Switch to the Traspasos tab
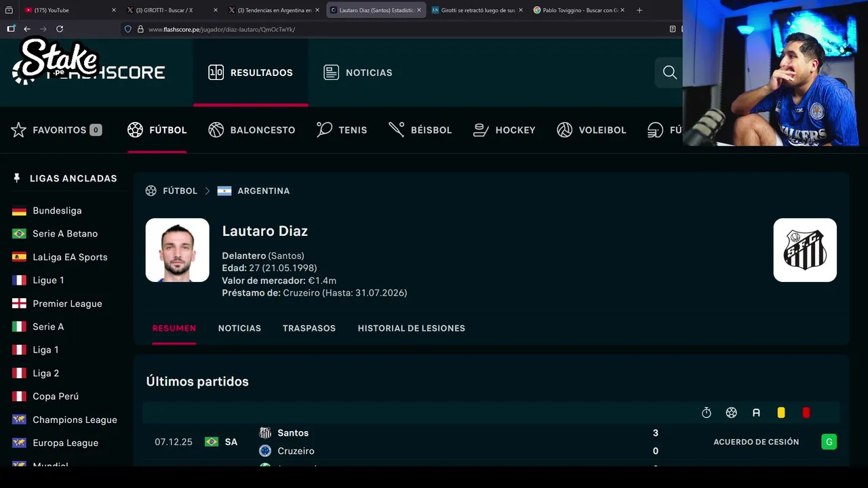This screenshot has width=868, height=488. pos(309,328)
